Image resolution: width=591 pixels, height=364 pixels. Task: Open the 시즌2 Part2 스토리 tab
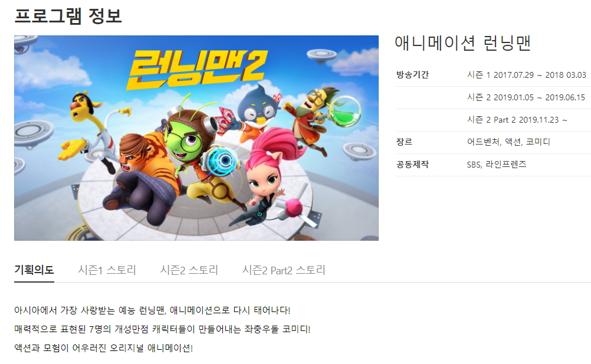tap(284, 270)
